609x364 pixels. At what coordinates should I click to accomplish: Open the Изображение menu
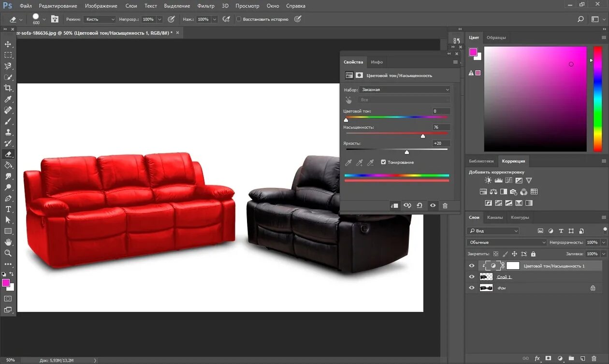click(x=101, y=6)
